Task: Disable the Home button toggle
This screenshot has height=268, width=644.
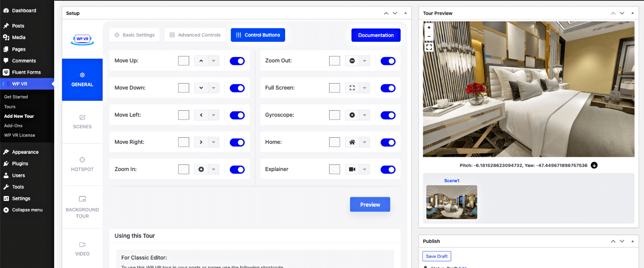Action: coord(388,142)
